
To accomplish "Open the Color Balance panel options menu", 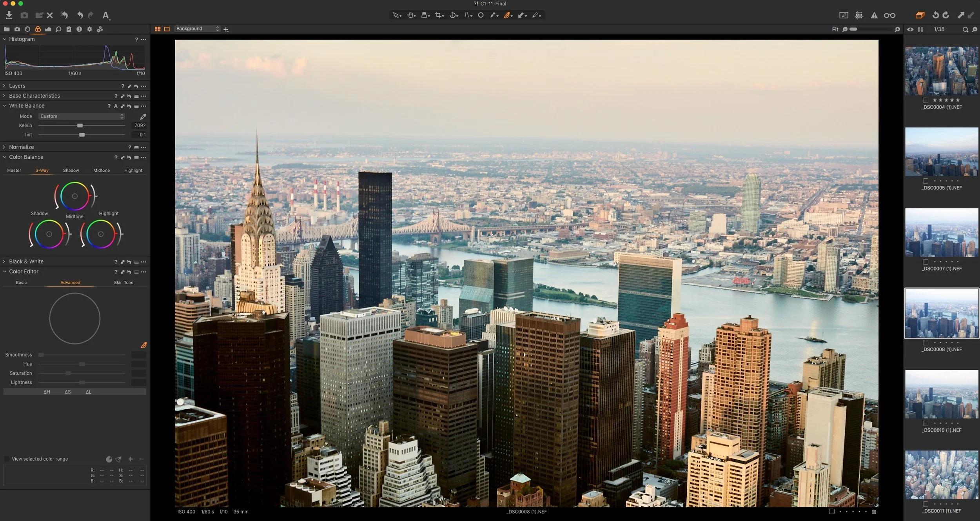I will click(143, 158).
